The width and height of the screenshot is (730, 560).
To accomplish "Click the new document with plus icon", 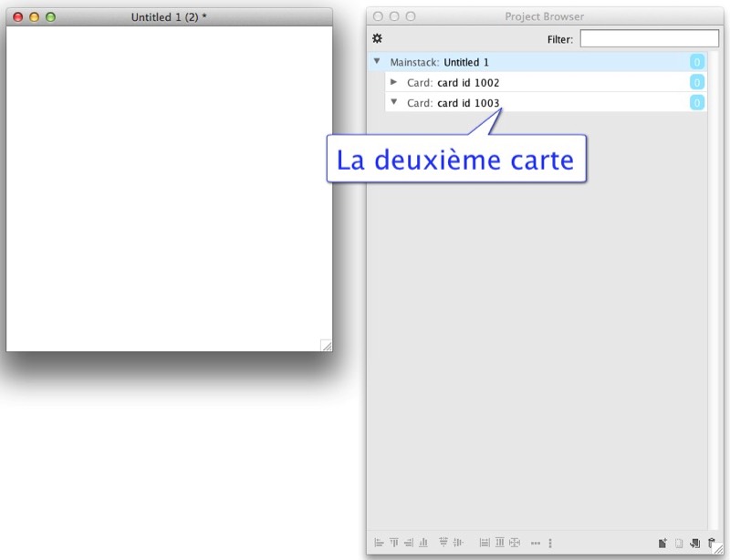I will click(x=662, y=543).
